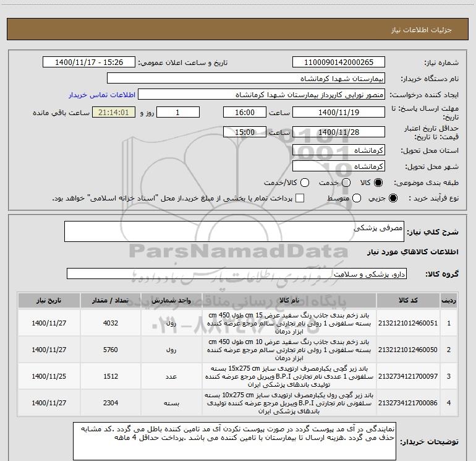Click the buyer notes text area

point(234,441)
